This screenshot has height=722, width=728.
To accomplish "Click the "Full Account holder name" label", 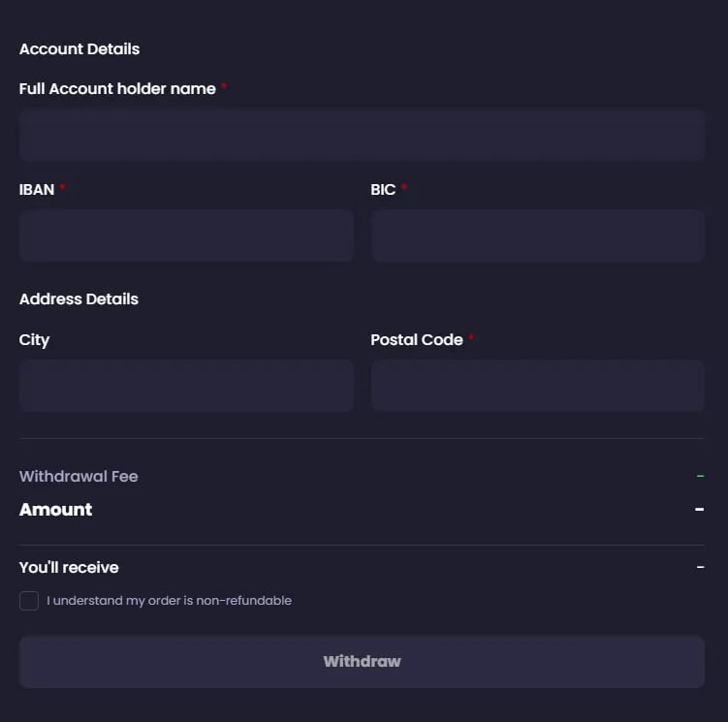I will coord(117,89).
